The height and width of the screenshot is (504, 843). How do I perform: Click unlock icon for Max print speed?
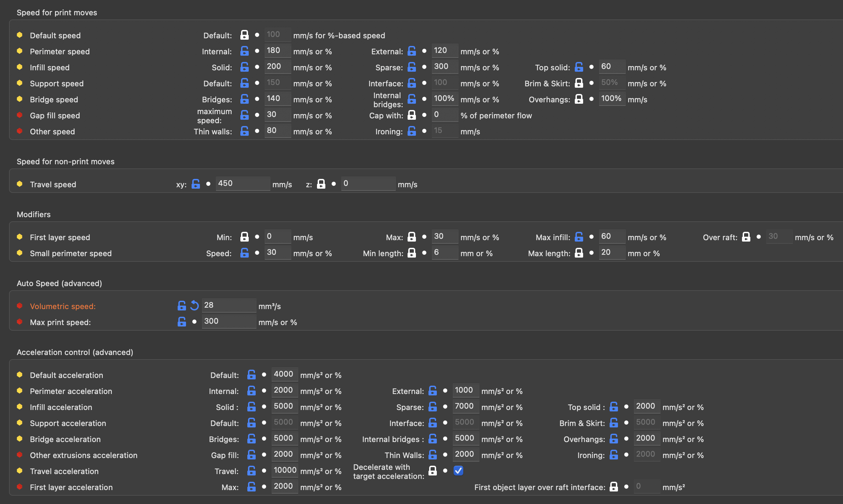point(182,322)
